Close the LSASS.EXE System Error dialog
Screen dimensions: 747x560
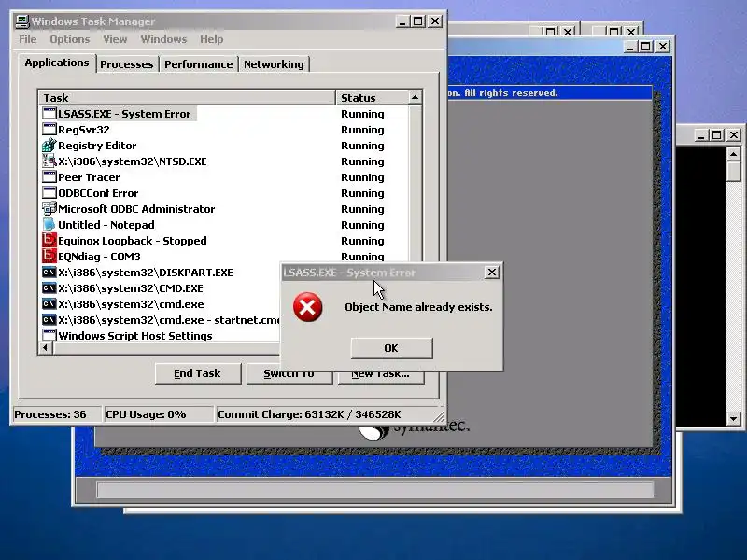492,272
